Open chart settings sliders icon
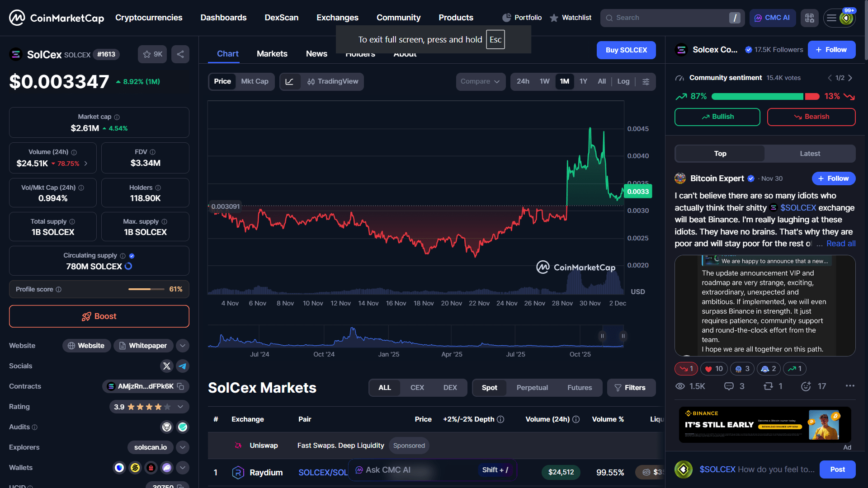868x488 pixels. (x=646, y=82)
